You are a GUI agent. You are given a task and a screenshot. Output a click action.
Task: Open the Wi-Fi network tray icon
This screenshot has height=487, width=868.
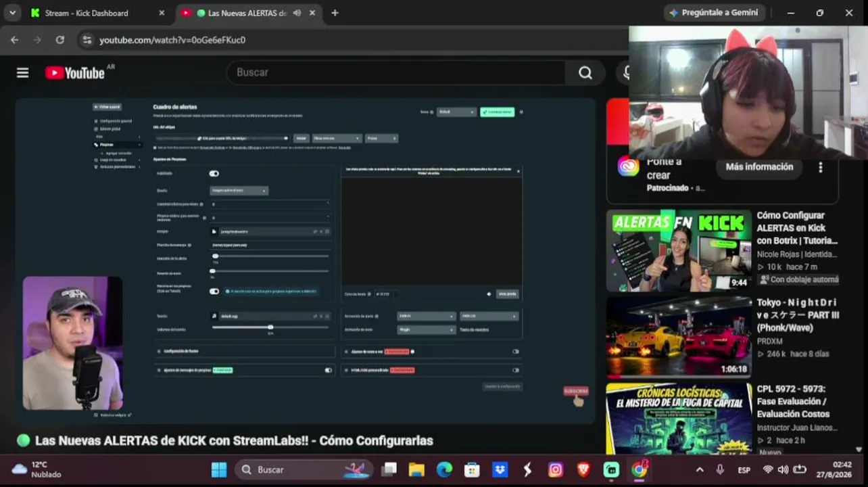(768, 469)
